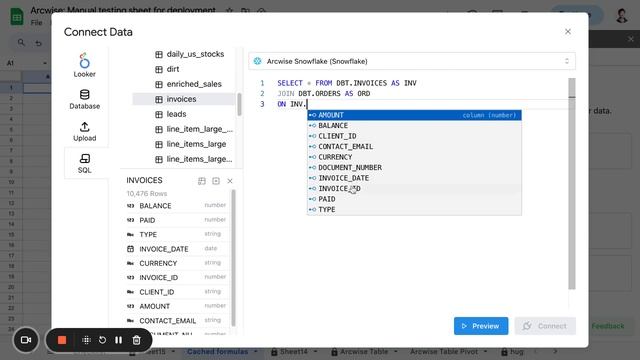Screen dimensions: 640x360
Task: Click the Connect button
Action: (x=545, y=326)
